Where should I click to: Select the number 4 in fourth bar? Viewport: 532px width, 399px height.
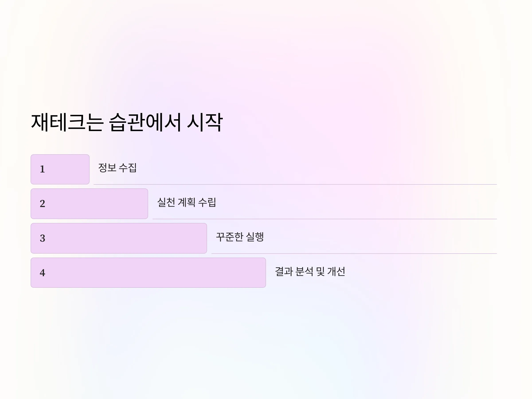42,273
